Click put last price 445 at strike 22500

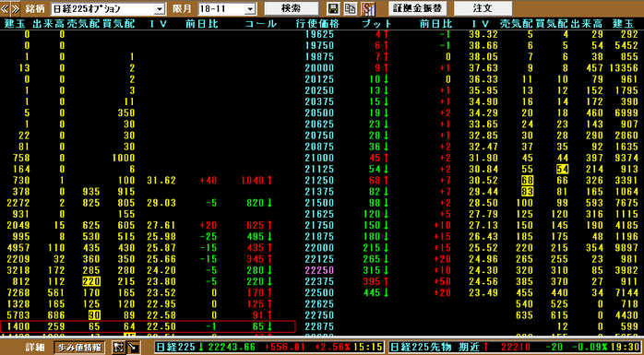coord(371,293)
